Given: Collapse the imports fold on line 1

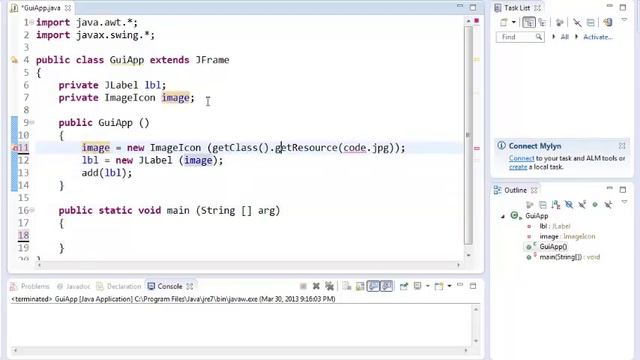Looking at the screenshot, I should pyautogui.click(x=32, y=22).
